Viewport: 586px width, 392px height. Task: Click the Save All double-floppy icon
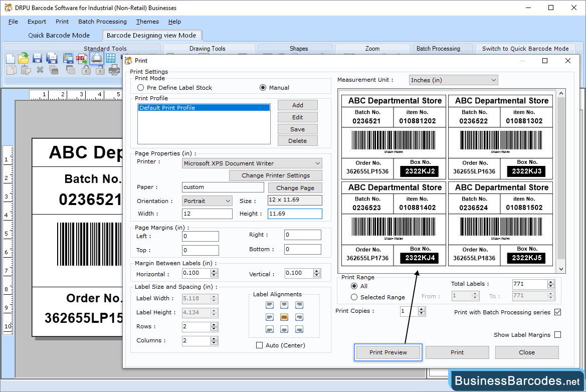tap(52, 58)
